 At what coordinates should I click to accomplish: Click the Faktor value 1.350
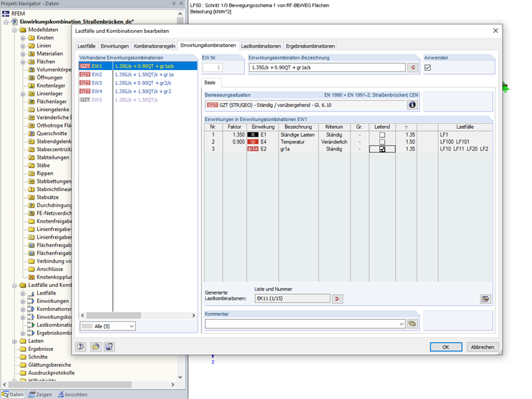point(239,134)
